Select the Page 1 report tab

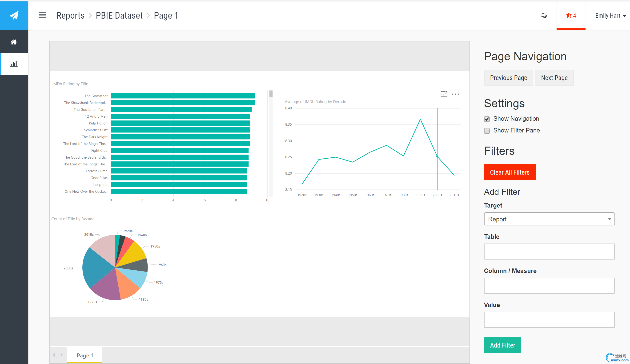(85, 355)
